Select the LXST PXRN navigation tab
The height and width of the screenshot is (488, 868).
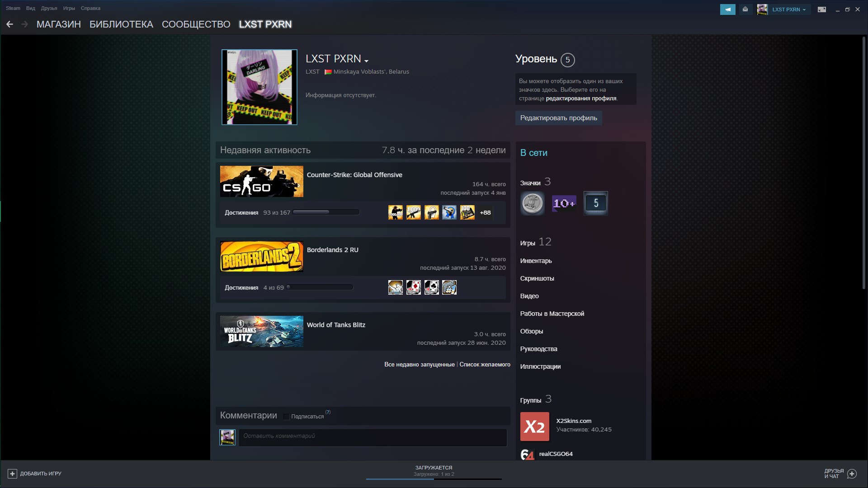click(265, 24)
